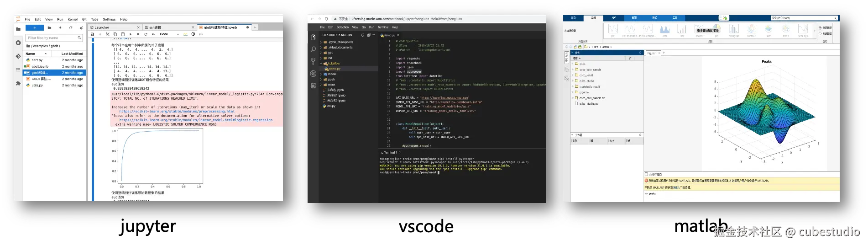Open the extension manager puzzle icon in Jupyter
Screen dimensions: 868x246
pyautogui.click(x=18, y=83)
